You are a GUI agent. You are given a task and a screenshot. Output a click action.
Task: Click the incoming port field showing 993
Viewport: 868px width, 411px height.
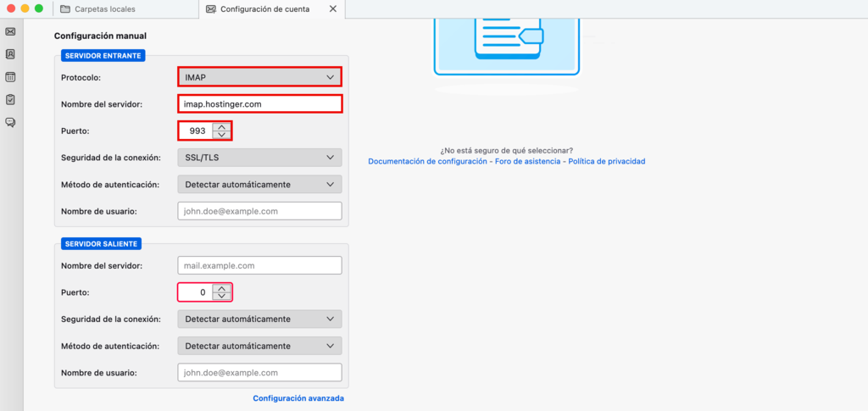[196, 131]
